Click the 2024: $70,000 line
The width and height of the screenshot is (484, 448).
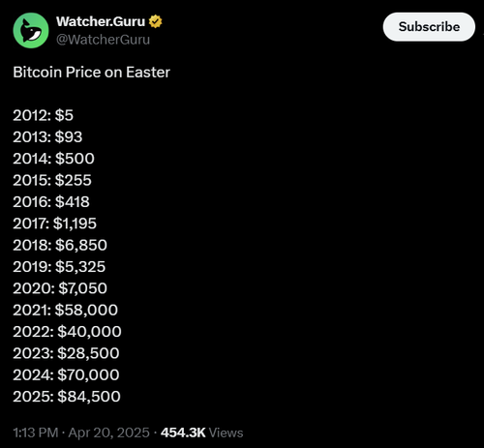pos(66,374)
